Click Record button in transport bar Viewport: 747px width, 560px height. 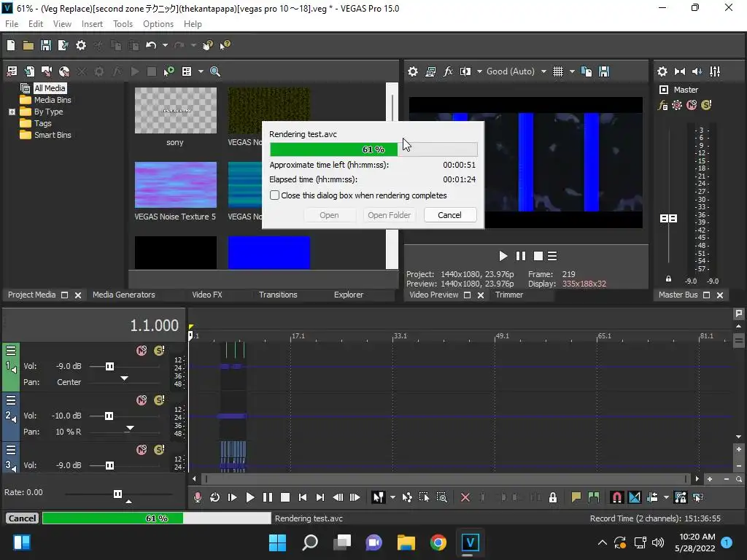197,497
